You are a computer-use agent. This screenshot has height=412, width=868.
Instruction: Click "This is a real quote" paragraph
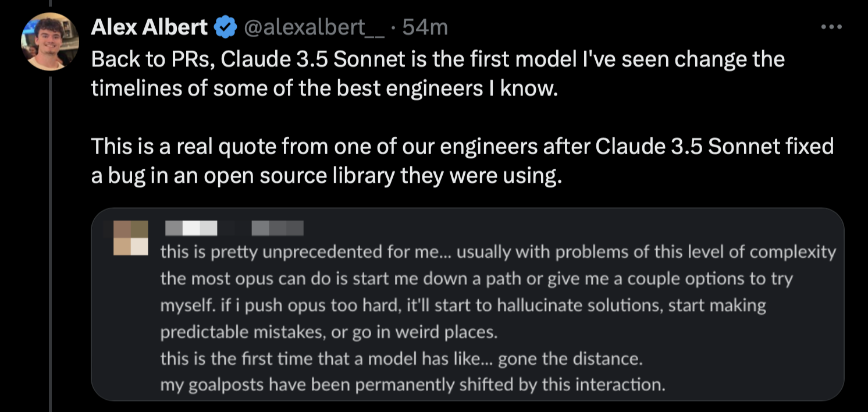(462, 146)
